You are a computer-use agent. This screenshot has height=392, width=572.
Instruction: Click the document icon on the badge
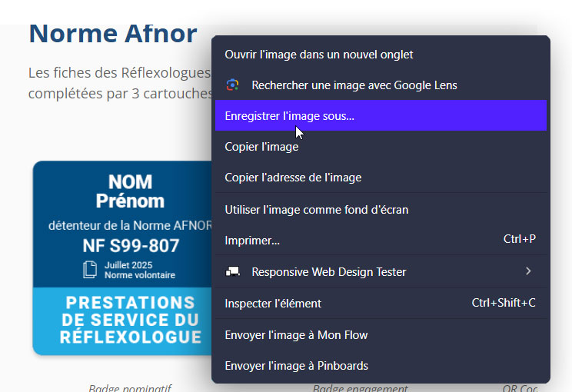pyautogui.click(x=91, y=270)
